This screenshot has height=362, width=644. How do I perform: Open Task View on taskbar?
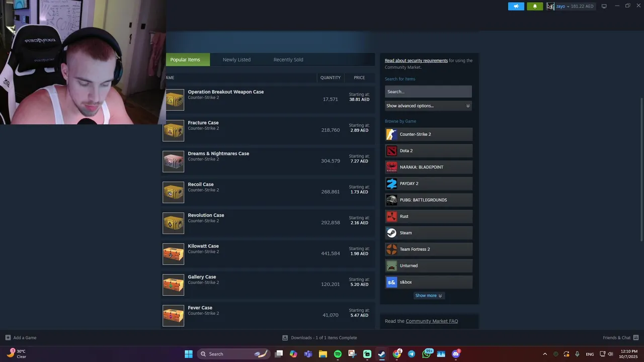279,354
